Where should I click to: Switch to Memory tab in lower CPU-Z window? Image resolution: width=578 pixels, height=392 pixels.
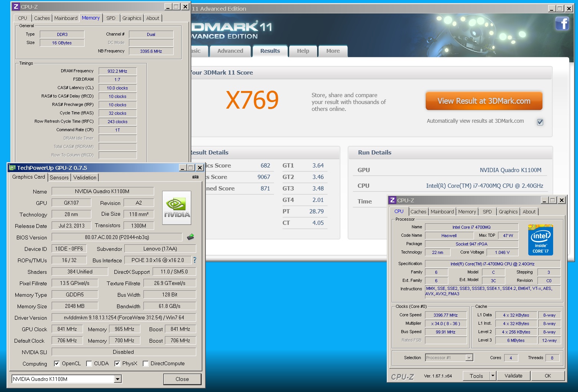click(x=467, y=211)
